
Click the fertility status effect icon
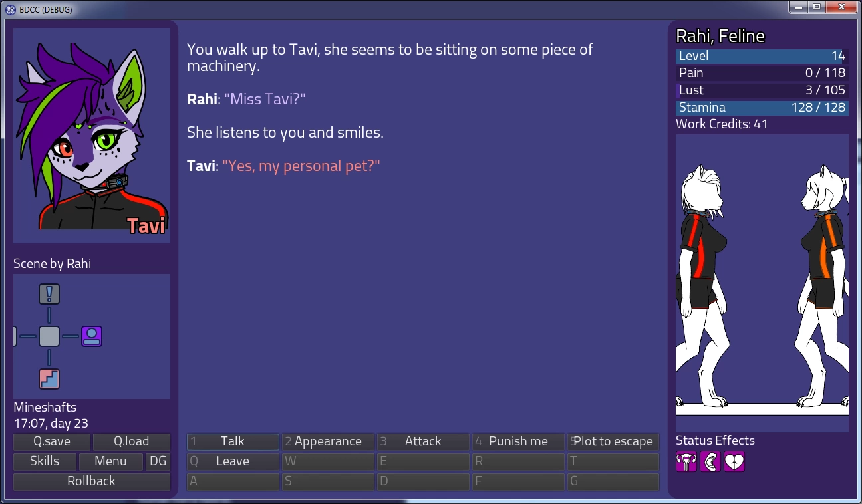coord(686,461)
